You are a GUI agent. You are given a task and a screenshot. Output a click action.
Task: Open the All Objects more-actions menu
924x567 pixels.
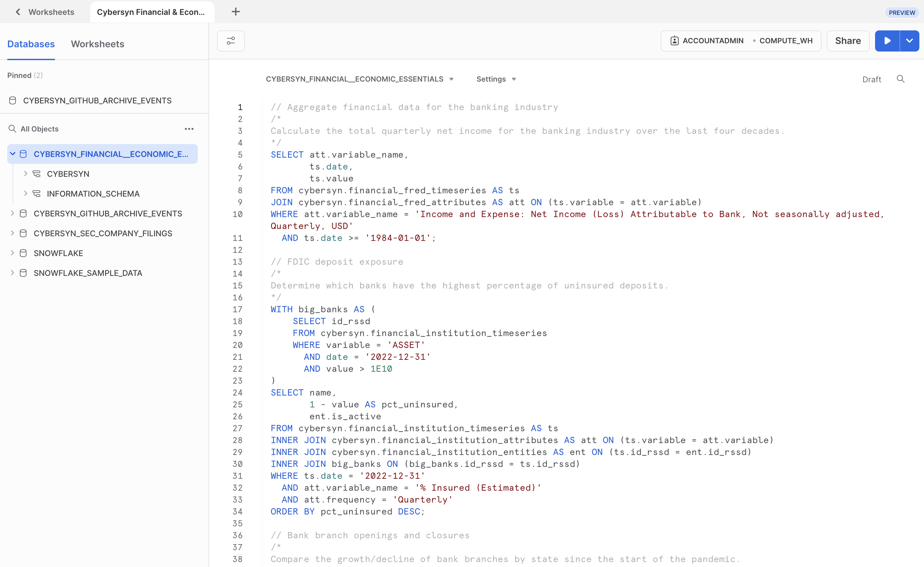pos(189,129)
